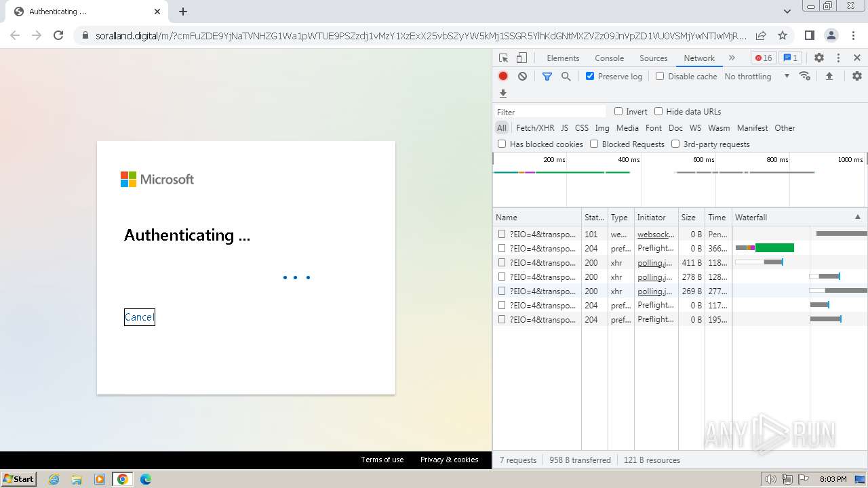
Task: Open Internet Explorer from taskbar
Action: 54,479
